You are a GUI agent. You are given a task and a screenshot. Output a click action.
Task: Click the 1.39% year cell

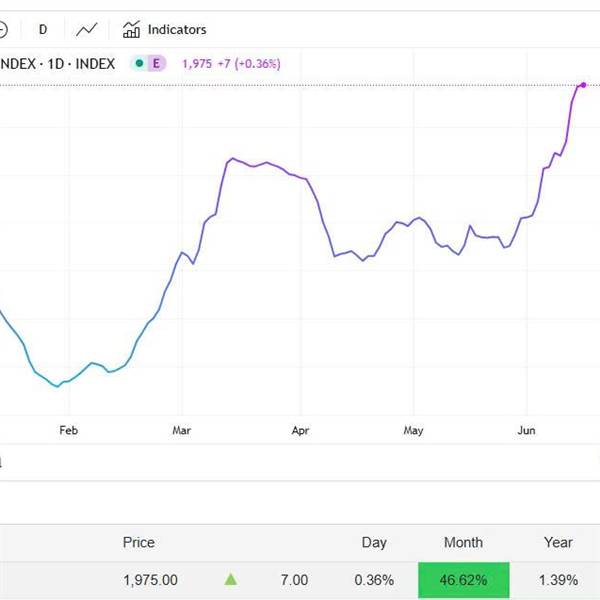558,580
